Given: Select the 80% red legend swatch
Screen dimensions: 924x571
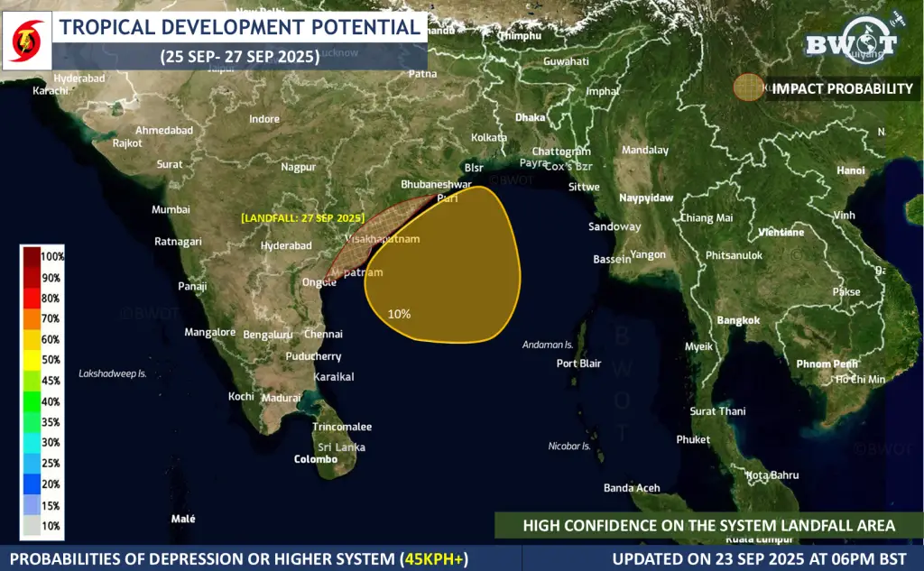Looking at the screenshot, I should pos(32,299).
